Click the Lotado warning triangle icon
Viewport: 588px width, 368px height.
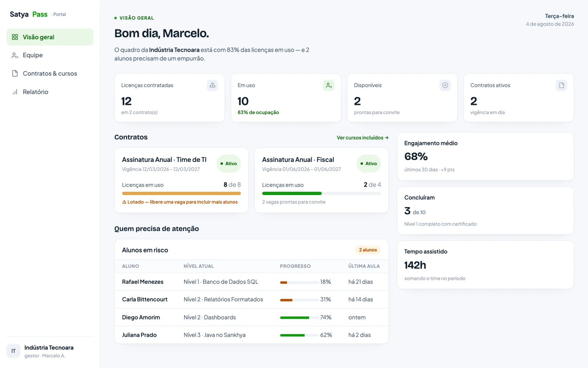tap(124, 202)
